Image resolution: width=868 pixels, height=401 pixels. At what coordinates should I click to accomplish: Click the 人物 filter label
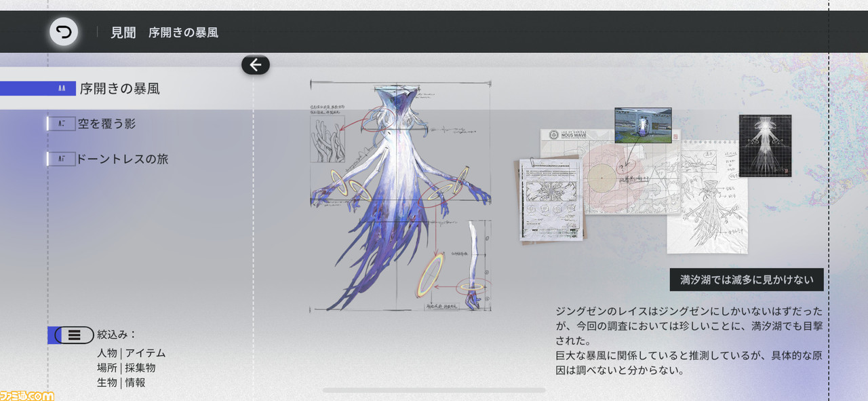pyautogui.click(x=107, y=353)
